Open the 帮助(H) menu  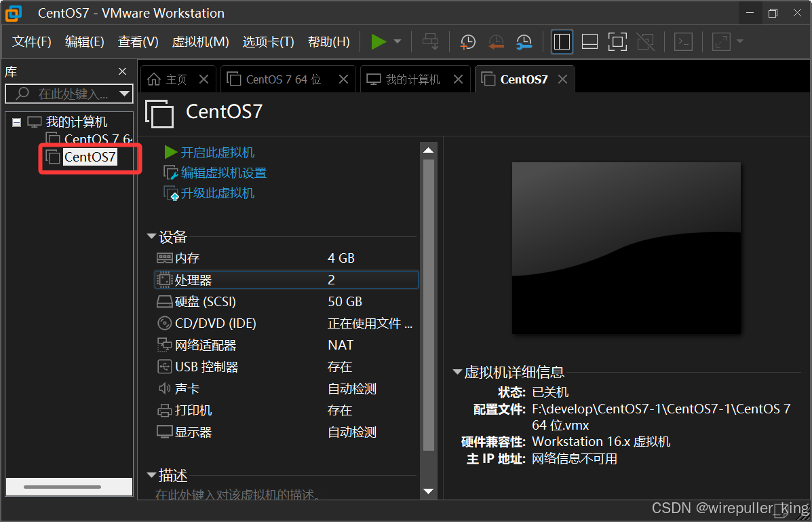point(329,41)
